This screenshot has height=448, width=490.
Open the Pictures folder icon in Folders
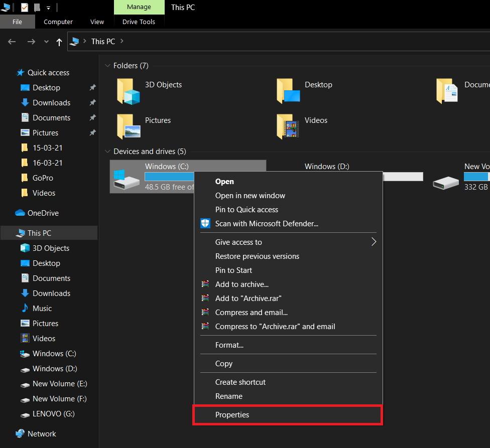pos(128,126)
